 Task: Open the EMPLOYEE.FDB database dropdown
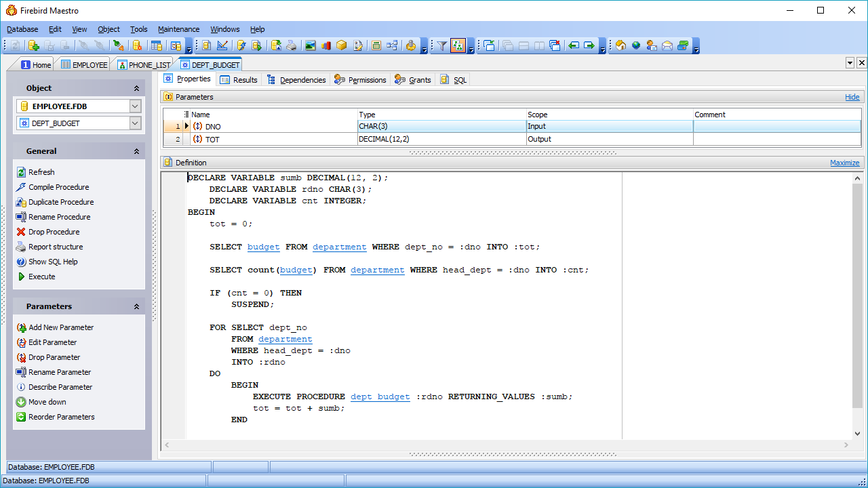point(135,106)
